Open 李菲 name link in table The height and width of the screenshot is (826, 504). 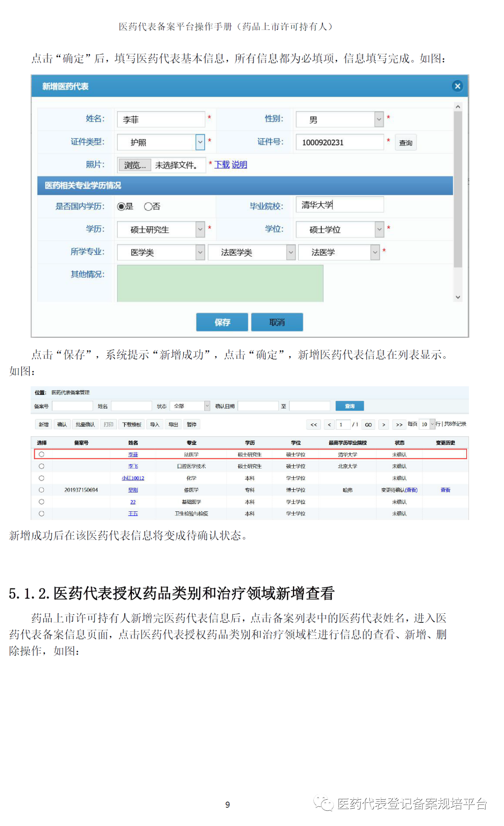pos(133,454)
